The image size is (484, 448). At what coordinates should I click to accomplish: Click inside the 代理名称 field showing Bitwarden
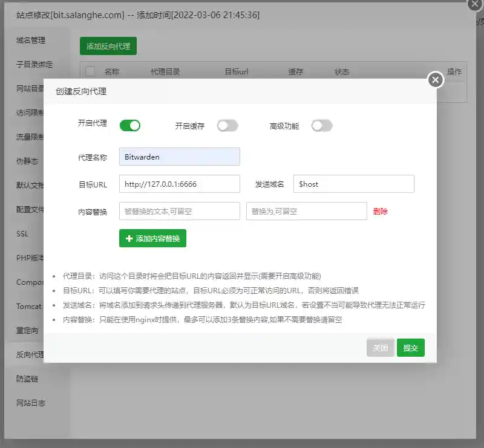coord(179,157)
